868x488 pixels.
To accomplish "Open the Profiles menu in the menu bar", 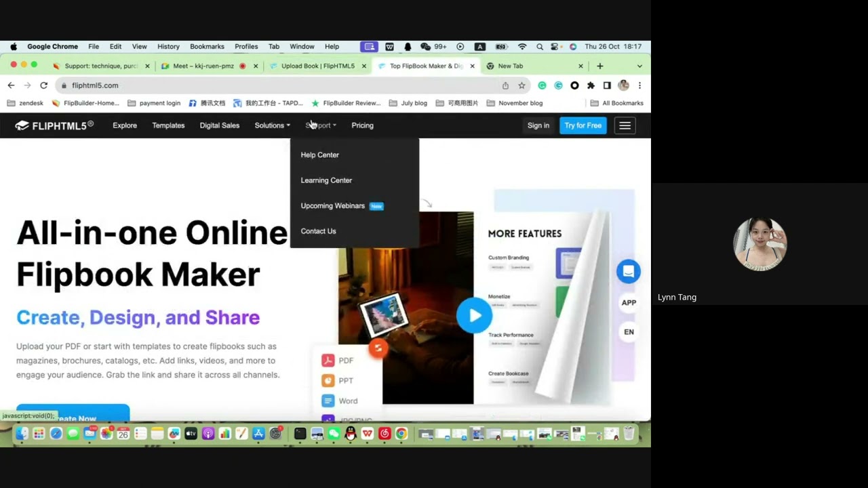I will click(246, 47).
